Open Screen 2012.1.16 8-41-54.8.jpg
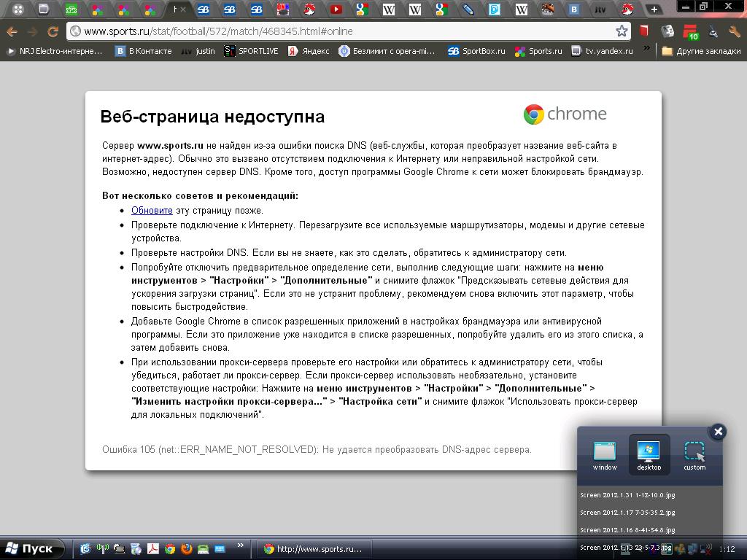This screenshot has width=747, height=560. 627,530
